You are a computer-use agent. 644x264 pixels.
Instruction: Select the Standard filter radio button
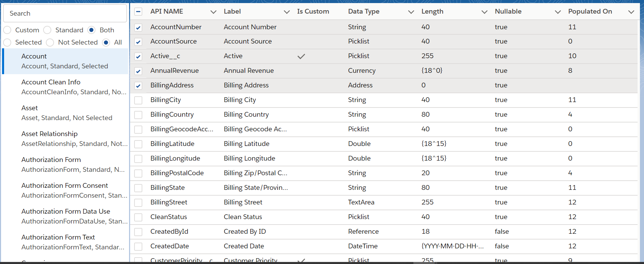click(48, 30)
